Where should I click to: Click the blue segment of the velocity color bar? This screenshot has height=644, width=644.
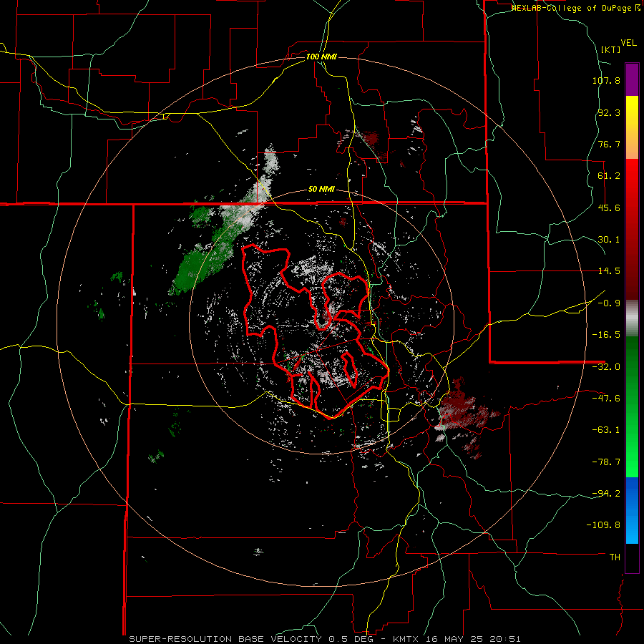click(632, 510)
